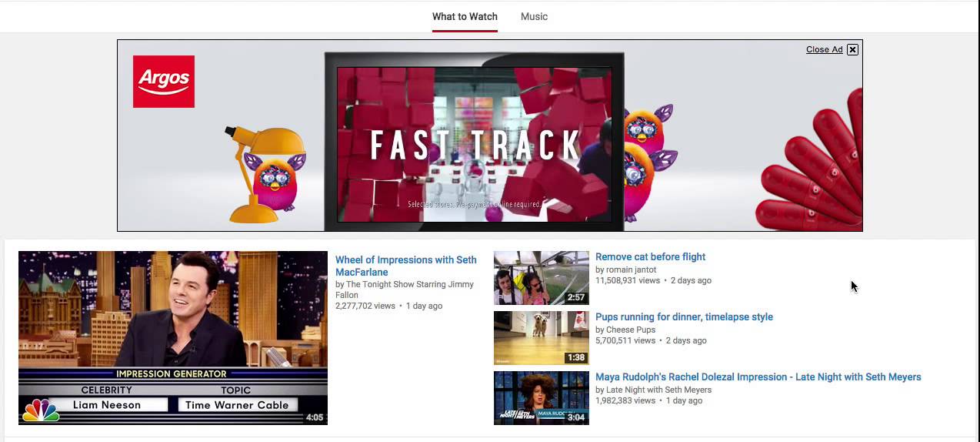Switch to the What to Watch tab
980x442 pixels.
[x=465, y=16]
